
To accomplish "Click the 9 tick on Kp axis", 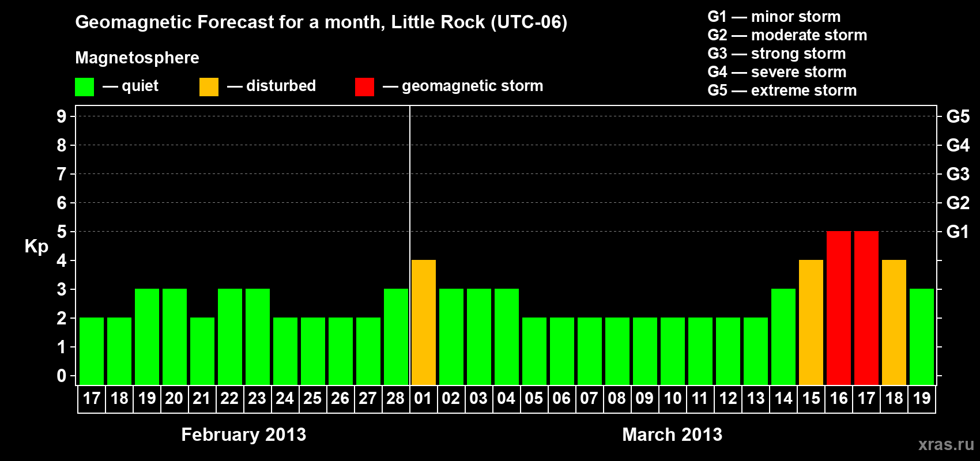I will point(62,116).
